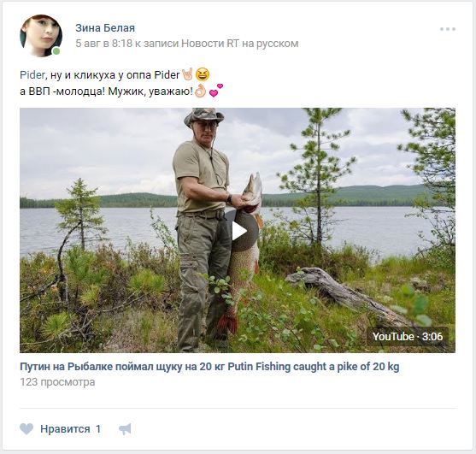The image size is (476, 454).
Task: Open the author name Зина Белая
Action: (x=105, y=28)
